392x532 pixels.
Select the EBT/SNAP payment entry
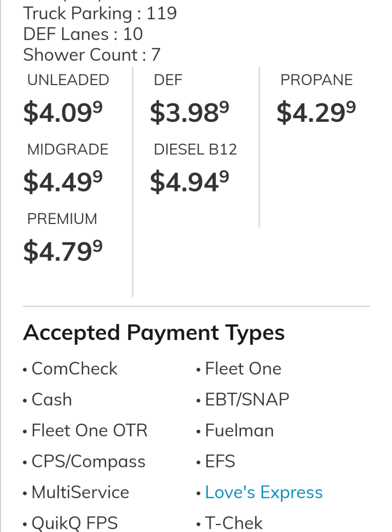coord(247,400)
